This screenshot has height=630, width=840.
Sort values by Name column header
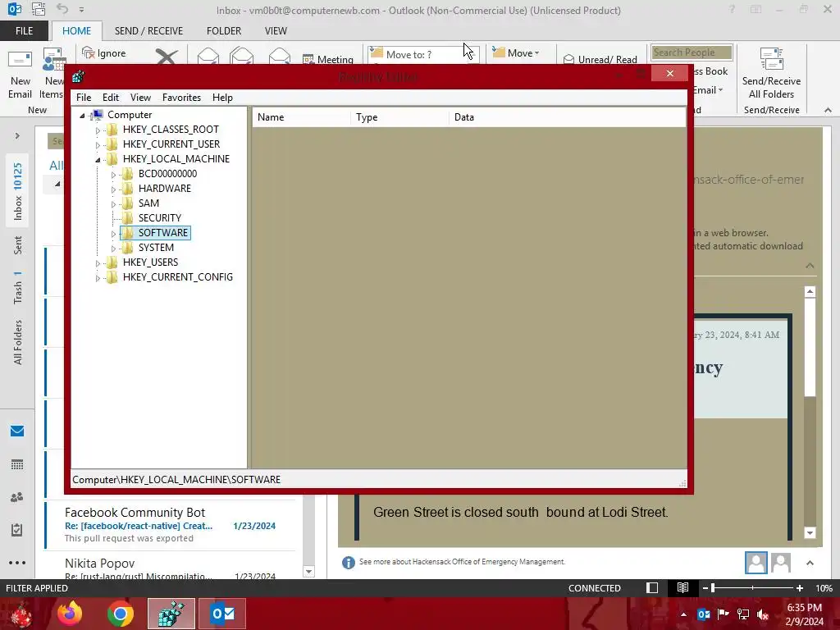[x=302, y=117]
